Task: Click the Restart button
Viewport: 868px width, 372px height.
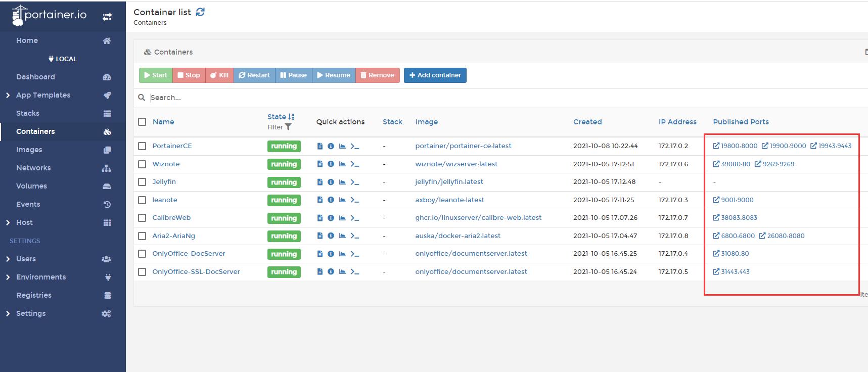Action: [x=254, y=75]
